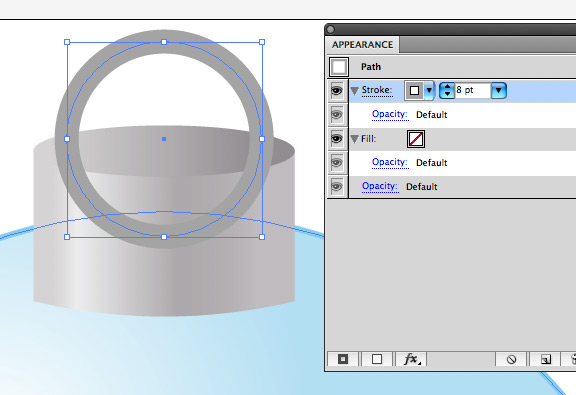Click the panel close button at top-left

pyautogui.click(x=330, y=29)
